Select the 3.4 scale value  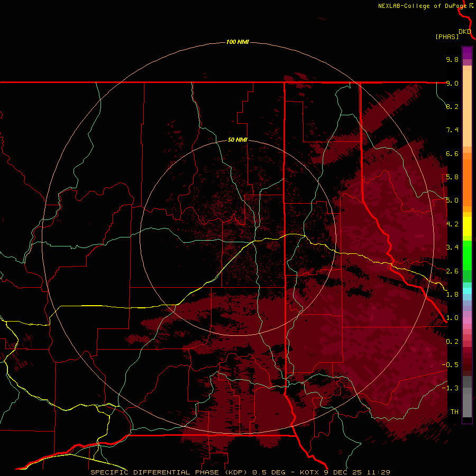[x=452, y=248]
